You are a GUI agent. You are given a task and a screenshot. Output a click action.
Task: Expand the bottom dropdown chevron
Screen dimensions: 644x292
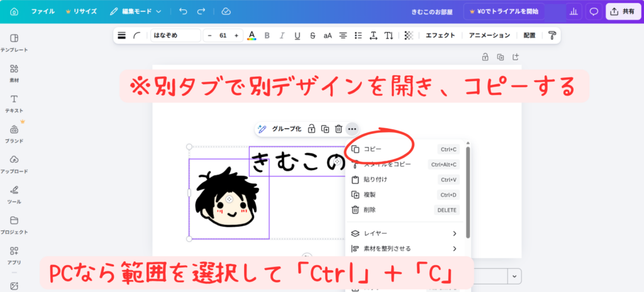514,276
